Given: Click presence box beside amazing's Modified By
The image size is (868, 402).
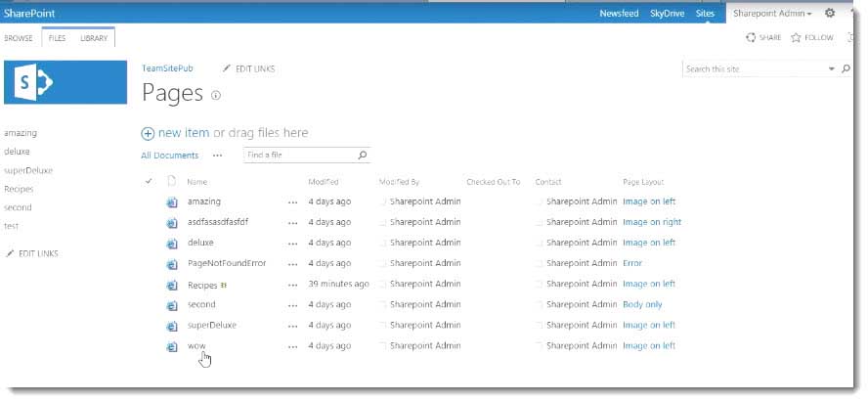Looking at the screenshot, I should (383, 202).
